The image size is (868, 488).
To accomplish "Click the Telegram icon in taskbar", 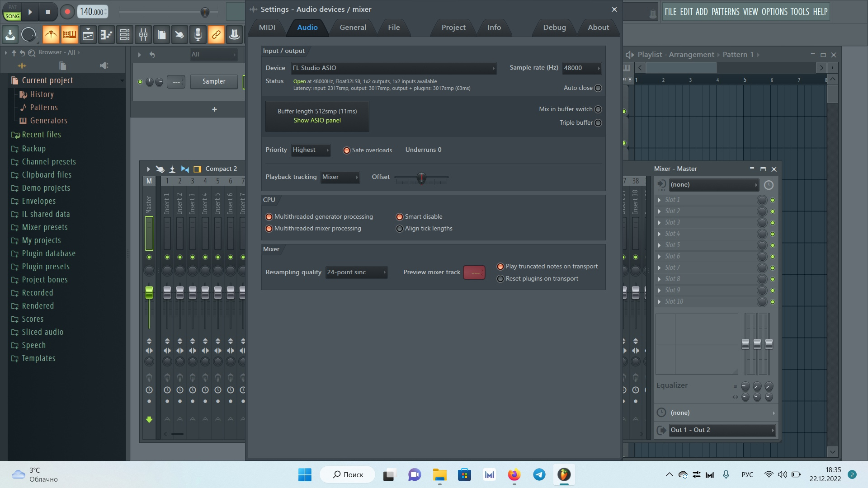I will coord(539,475).
